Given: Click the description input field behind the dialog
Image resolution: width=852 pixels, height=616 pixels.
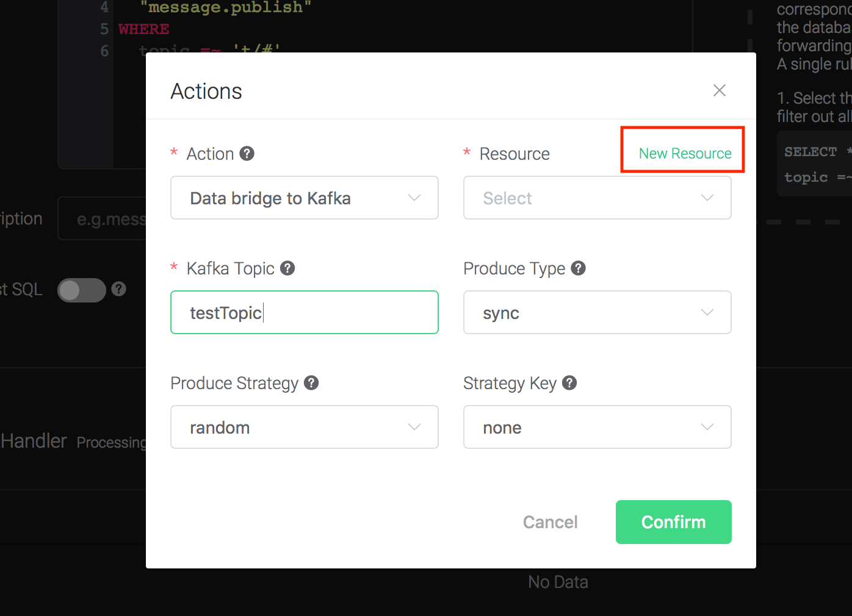Looking at the screenshot, I should click(x=104, y=219).
